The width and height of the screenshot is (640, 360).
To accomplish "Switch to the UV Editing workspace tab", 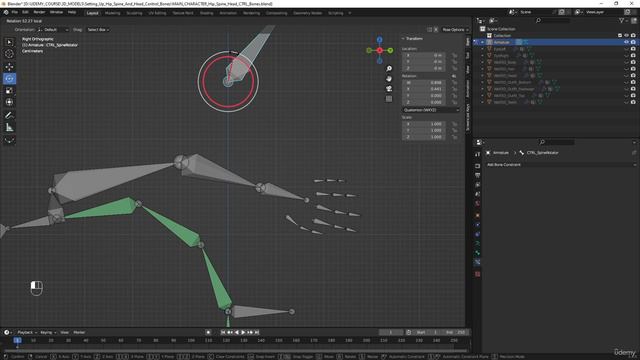I will pyautogui.click(x=157, y=13).
